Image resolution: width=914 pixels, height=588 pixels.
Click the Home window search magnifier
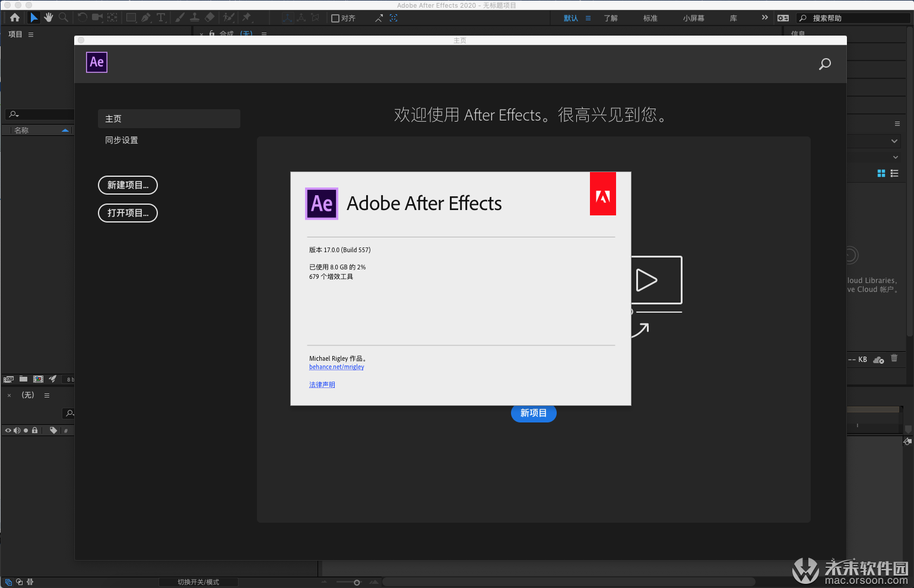click(x=824, y=64)
